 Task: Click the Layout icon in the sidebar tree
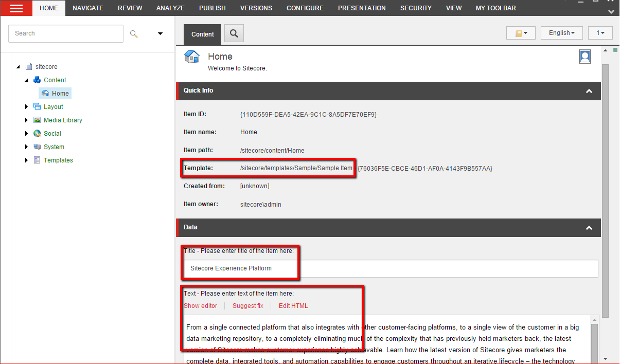[38, 106]
